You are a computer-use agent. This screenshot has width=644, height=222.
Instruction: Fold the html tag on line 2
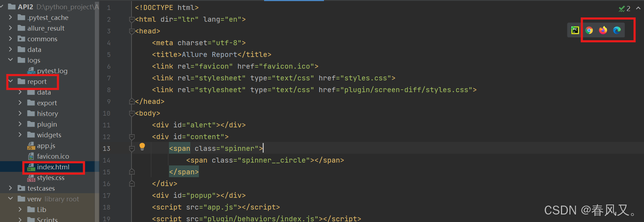point(132,19)
